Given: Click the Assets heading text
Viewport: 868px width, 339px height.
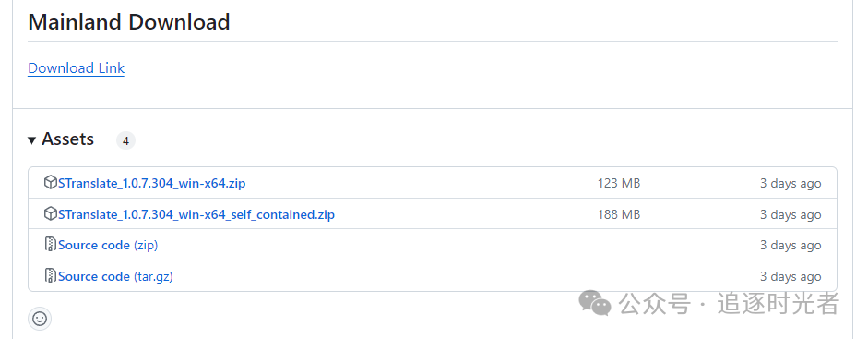Looking at the screenshot, I should pos(68,139).
